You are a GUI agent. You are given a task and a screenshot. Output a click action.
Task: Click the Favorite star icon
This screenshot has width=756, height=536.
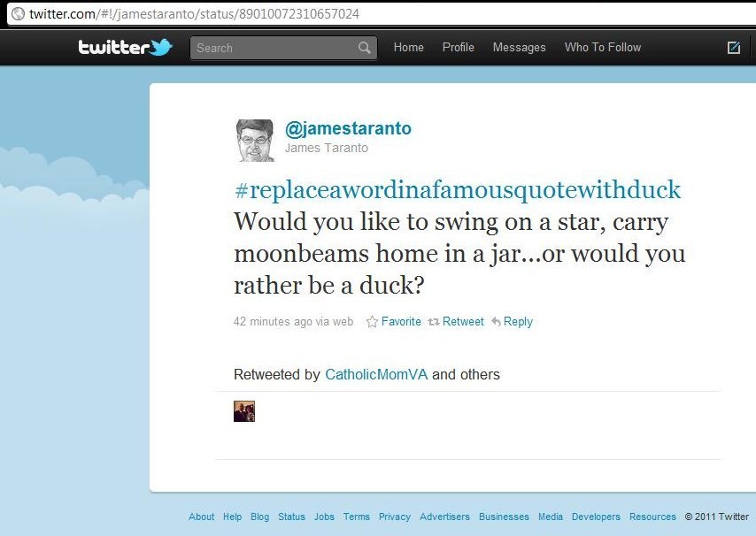(x=372, y=322)
